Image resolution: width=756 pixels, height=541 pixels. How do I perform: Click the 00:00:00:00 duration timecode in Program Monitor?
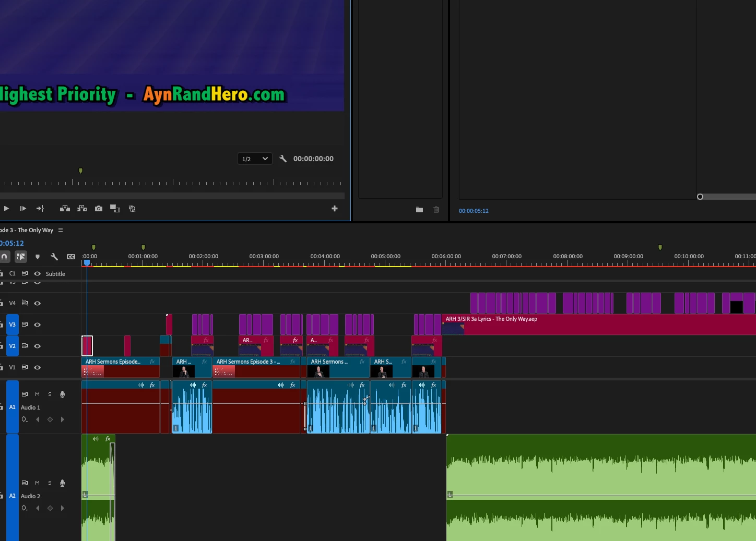(x=313, y=159)
